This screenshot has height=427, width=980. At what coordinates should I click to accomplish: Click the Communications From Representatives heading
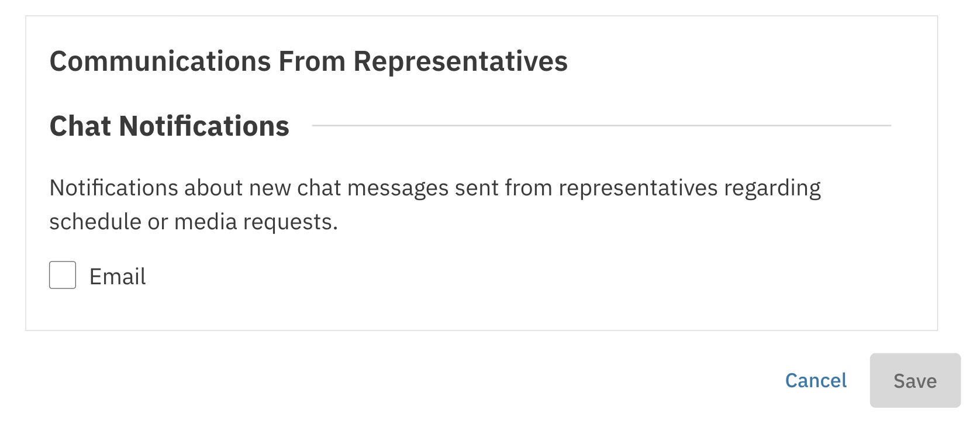click(x=308, y=61)
